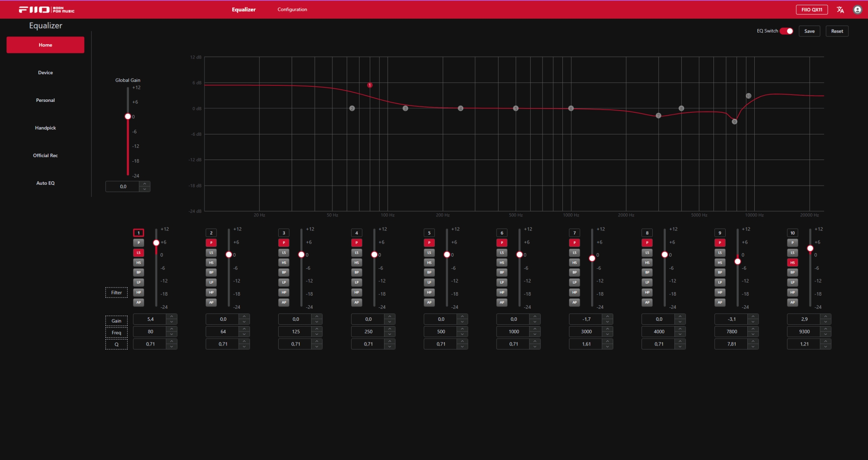868x460 pixels.
Task: Select LS low-shelf filter for band 3
Action: [284, 253]
